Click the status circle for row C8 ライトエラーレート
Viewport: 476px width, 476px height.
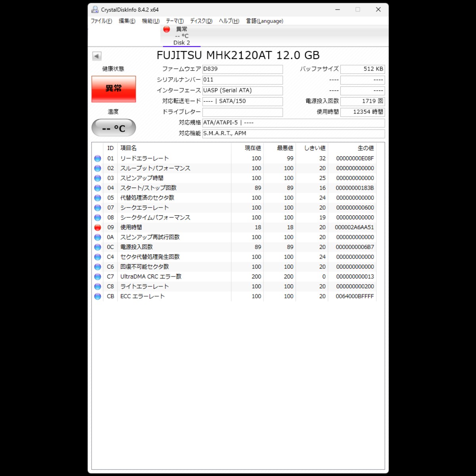point(98,286)
